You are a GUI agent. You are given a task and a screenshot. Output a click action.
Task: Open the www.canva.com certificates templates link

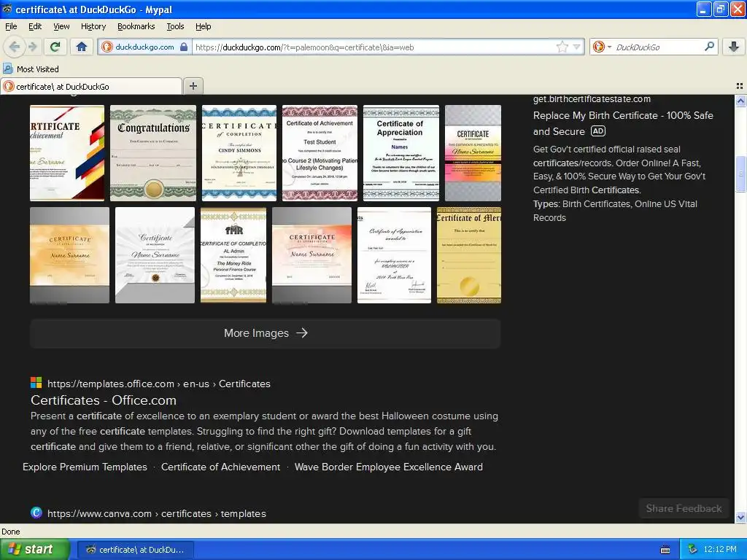[x=156, y=514]
